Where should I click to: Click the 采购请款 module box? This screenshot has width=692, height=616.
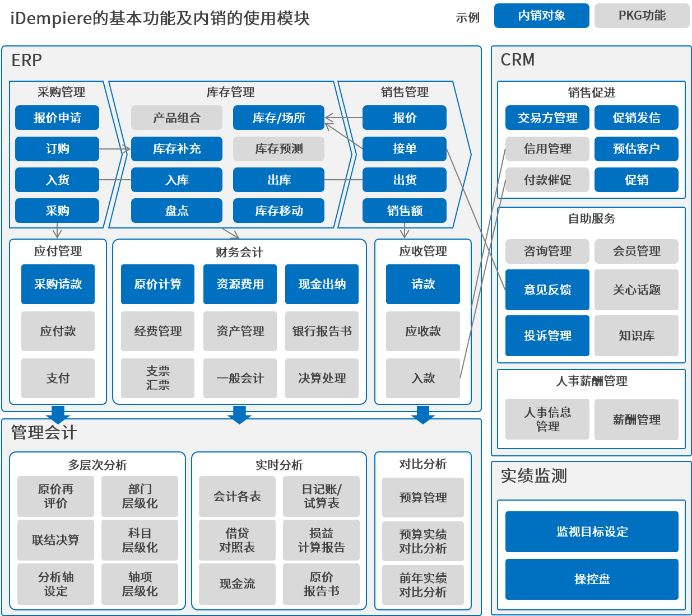tap(58, 284)
